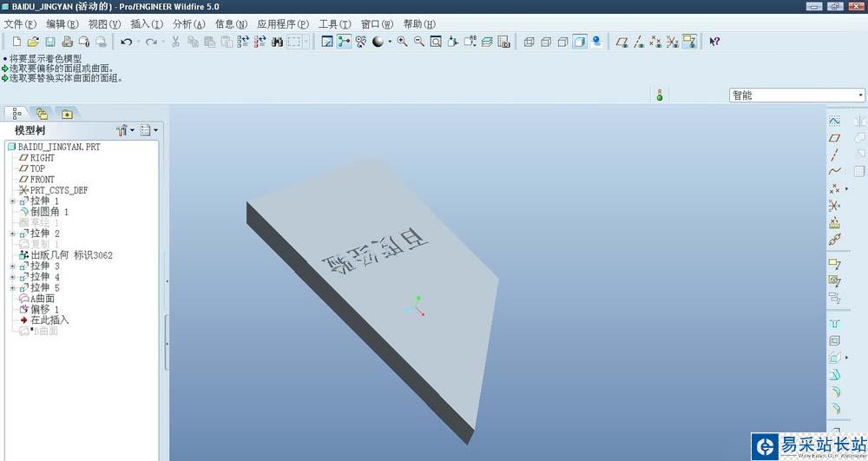
Task: Select the Datum Axis tool in right toolbar
Action: [x=834, y=155]
